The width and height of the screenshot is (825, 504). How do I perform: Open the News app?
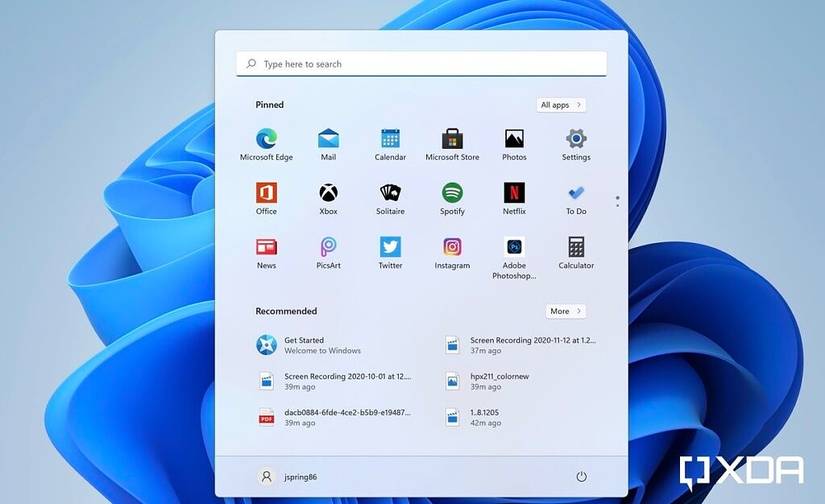266,253
